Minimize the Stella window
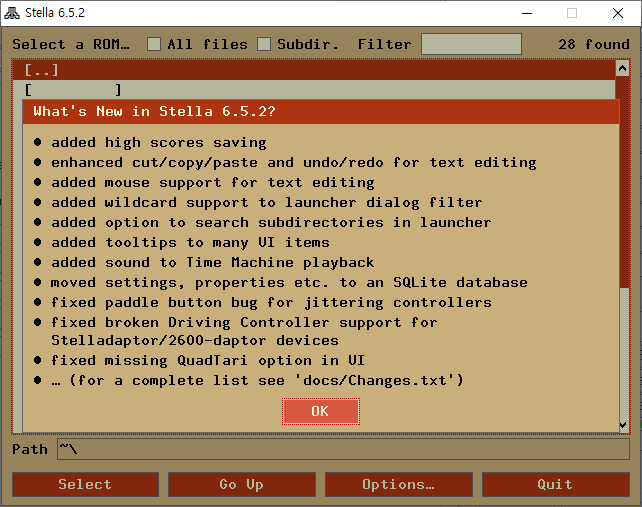This screenshot has width=642, height=507. click(x=527, y=13)
